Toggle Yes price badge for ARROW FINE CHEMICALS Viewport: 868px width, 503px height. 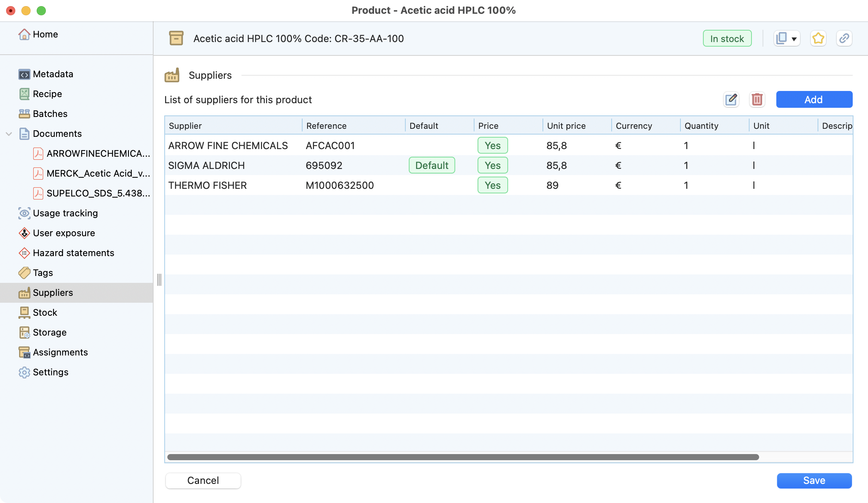pyautogui.click(x=492, y=146)
